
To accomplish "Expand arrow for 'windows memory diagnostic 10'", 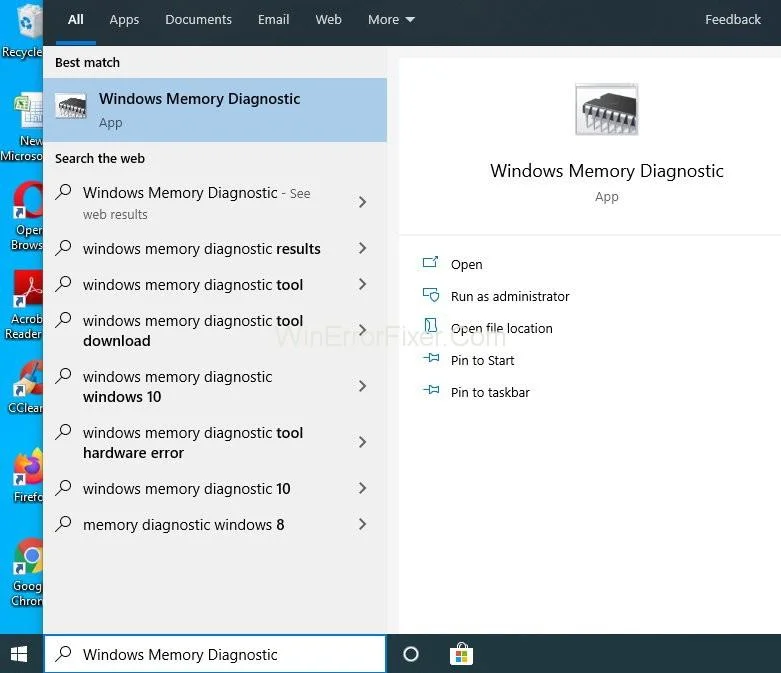I will (x=363, y=488).
